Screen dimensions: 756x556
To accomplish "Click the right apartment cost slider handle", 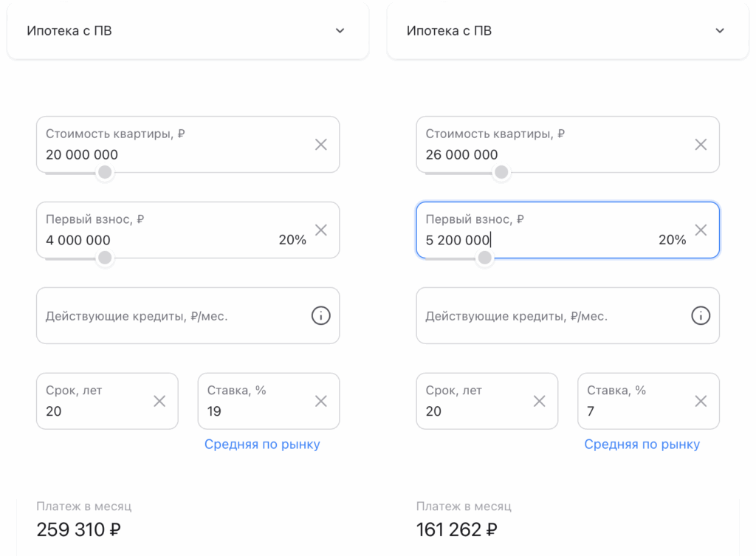I will click(x=501, y=173).
